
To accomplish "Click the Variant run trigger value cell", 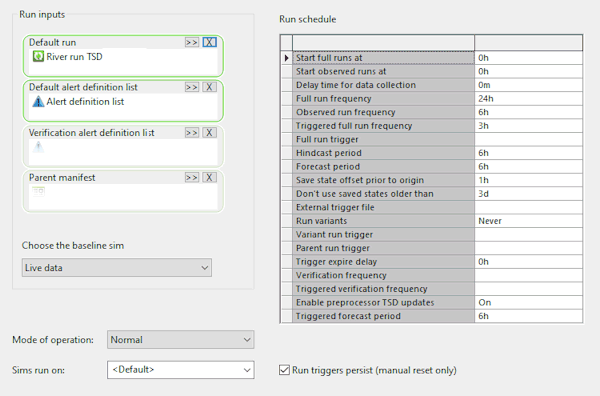I will point(528,235).
